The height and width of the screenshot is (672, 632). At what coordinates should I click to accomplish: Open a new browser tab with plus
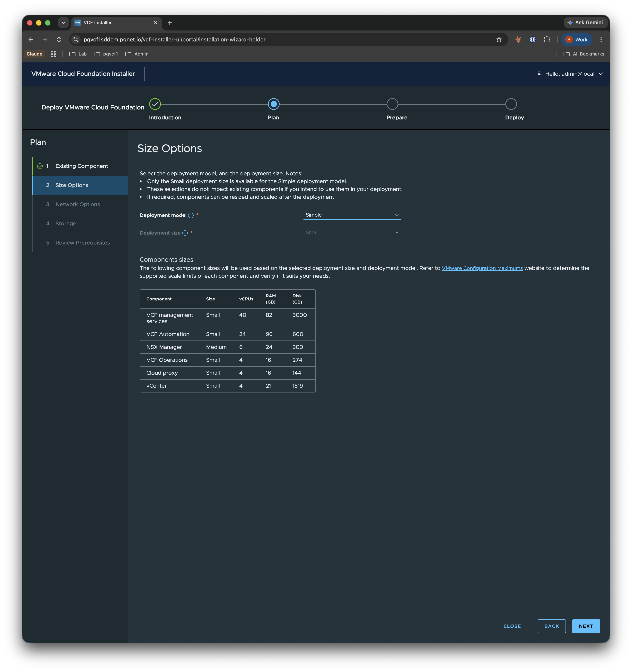pos(170,23)
